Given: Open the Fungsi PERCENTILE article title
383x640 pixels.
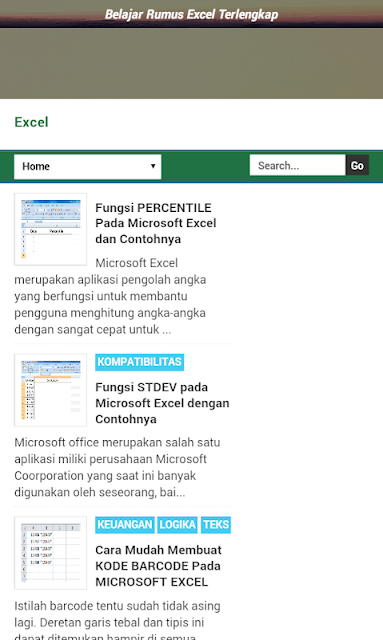Looking at the screenshot, I should [156, 223].
